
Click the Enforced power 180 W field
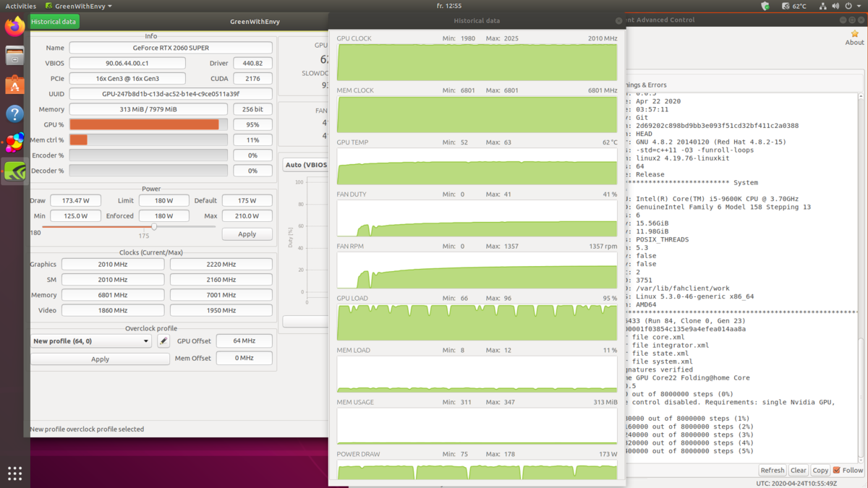[x=163, y=215]
